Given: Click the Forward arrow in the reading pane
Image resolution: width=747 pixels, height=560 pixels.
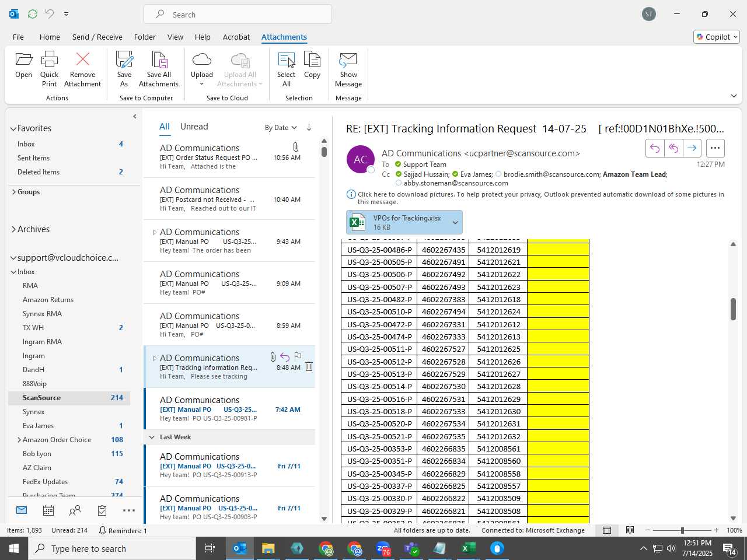Looking at the screenshot, I should point(692,148).
